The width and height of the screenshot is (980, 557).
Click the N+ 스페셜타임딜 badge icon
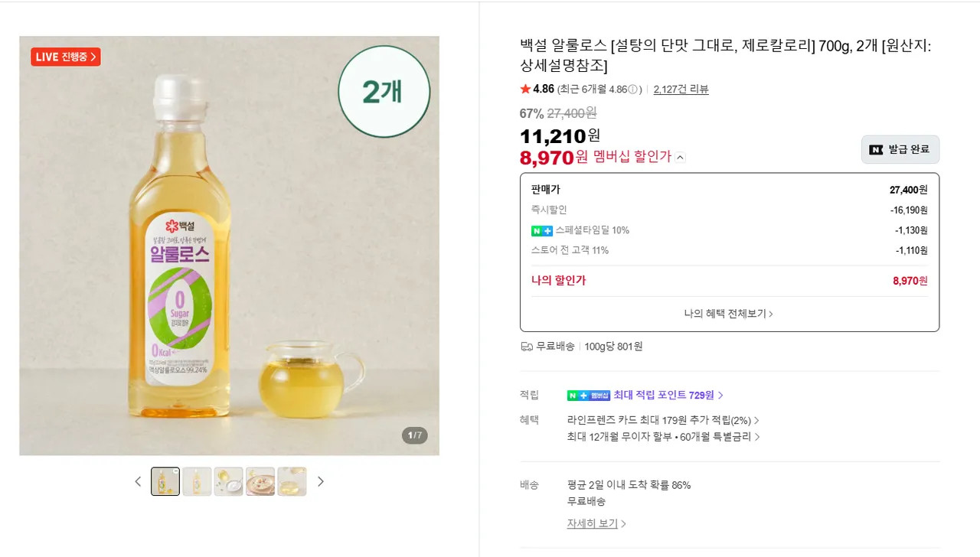point(541,230)
